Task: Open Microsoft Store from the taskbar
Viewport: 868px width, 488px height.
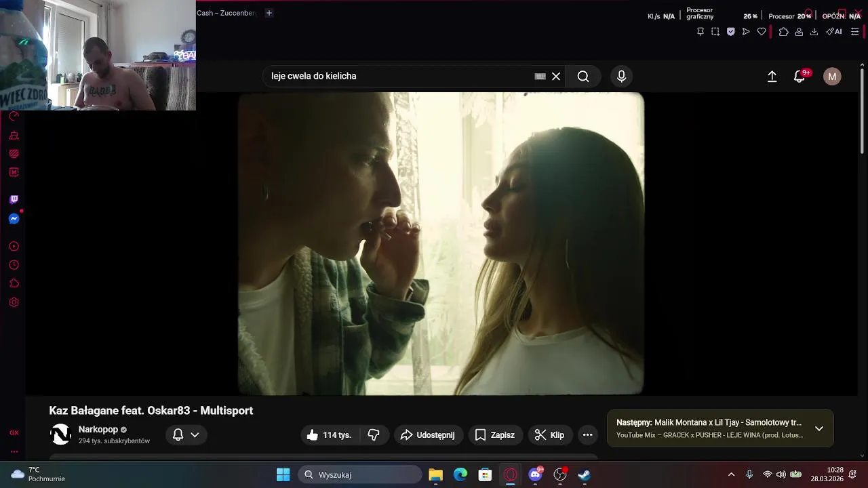Action: 485,474
